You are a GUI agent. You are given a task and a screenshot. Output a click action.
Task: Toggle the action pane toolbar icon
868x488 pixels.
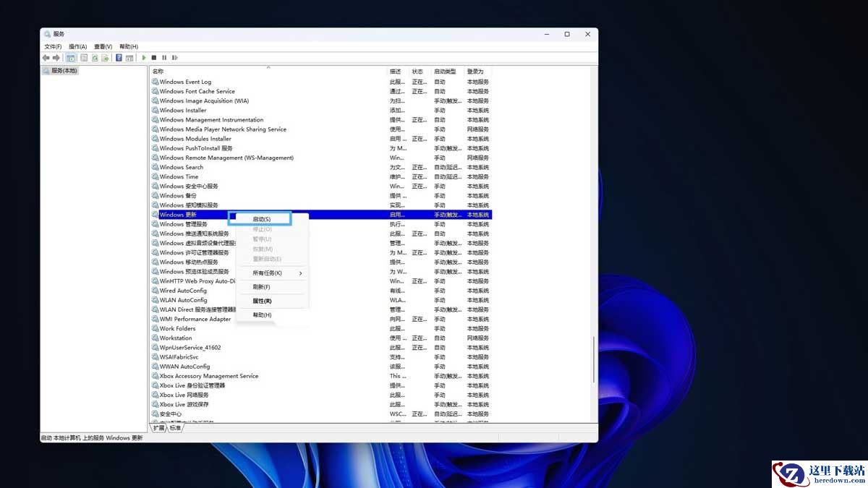pos(129,58)
